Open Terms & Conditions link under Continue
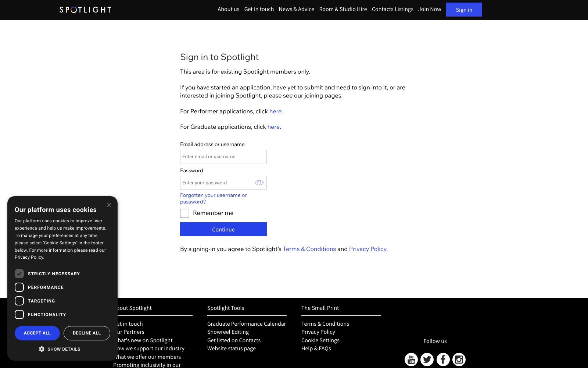Viewport: 588px width, 368px height. pyautogui.click(x=309, y=249)
